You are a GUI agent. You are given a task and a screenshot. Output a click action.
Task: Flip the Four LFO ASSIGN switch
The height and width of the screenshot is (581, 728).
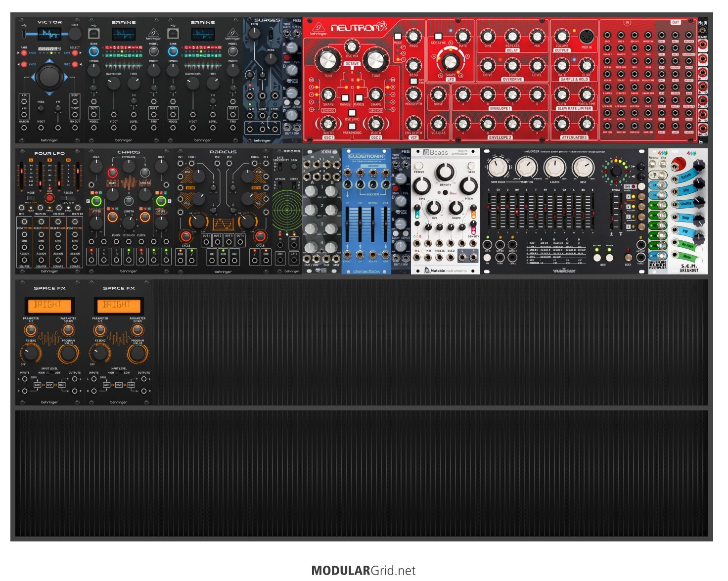68,198
